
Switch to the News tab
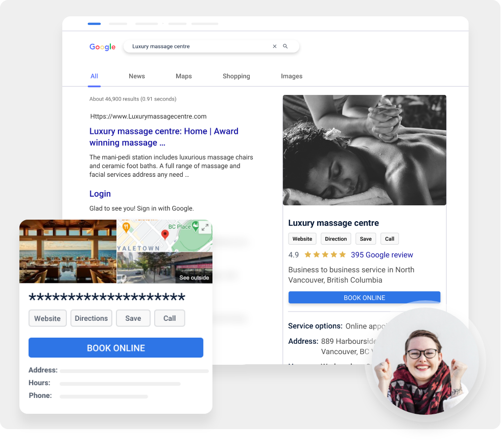(137, 76)
